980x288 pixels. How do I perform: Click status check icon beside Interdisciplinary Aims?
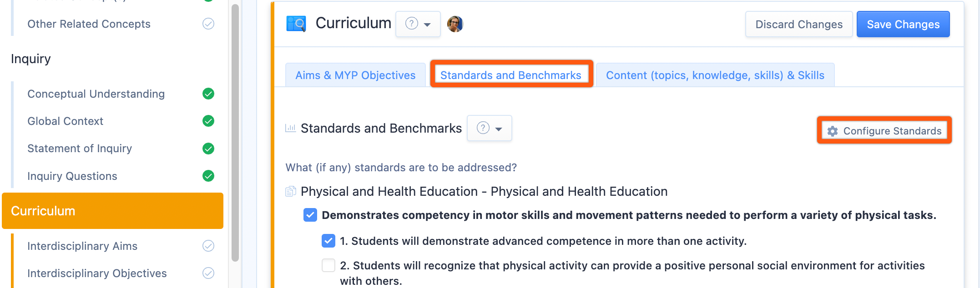point(208,246)
